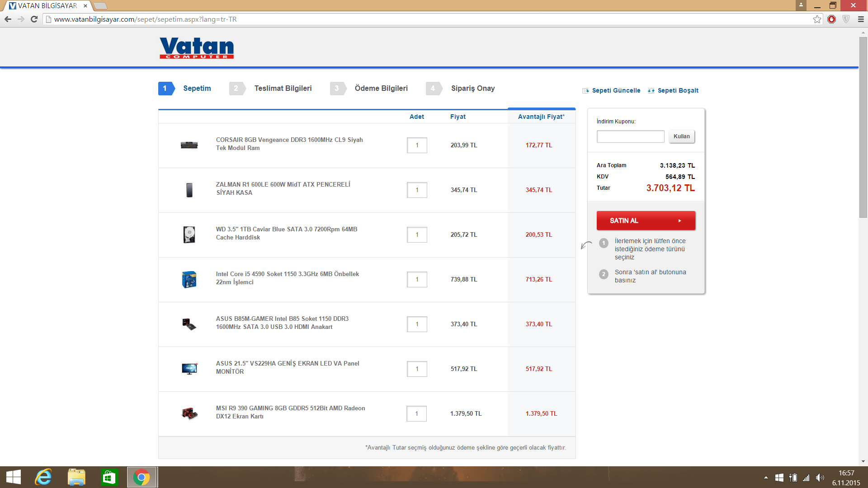
Task: Open Windows Store from the taskbar
Action: (x=109, y=477)
